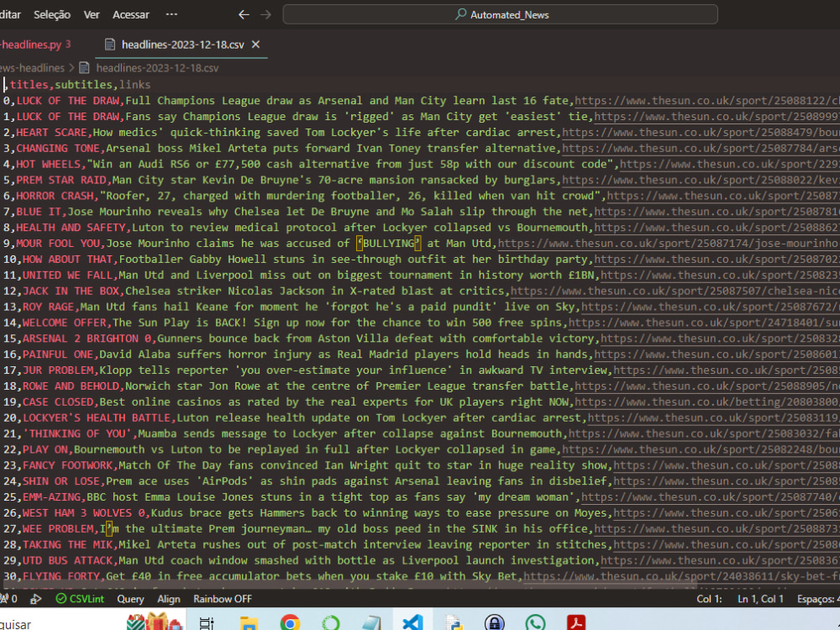Run CSVLint from the status bar

[80, 599]
